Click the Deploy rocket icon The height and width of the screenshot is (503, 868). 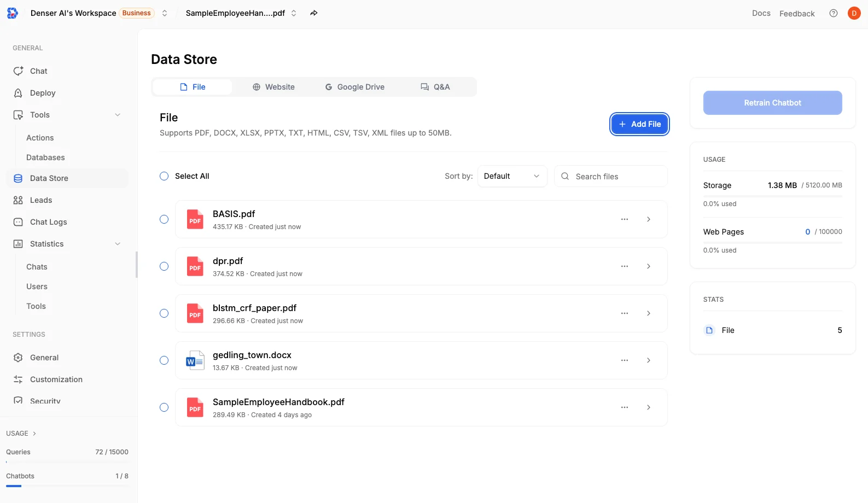click(18, 93)
